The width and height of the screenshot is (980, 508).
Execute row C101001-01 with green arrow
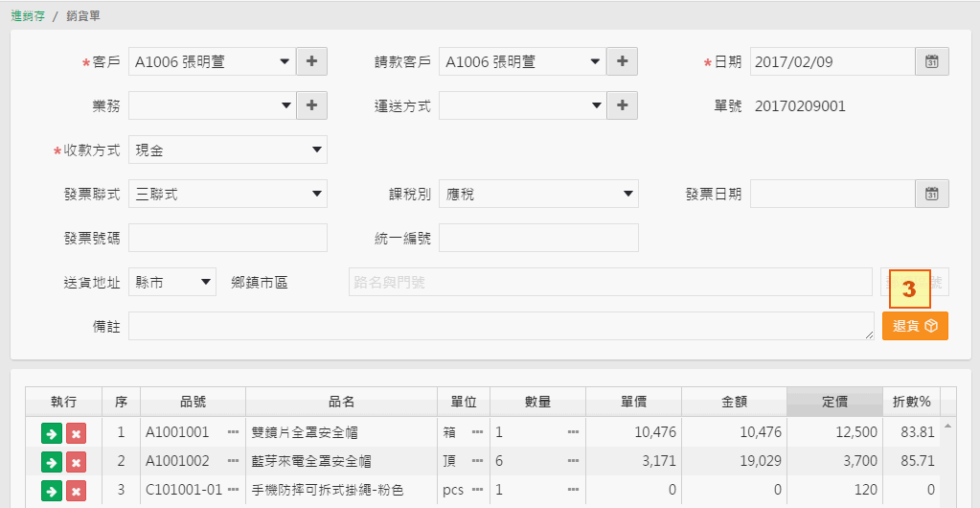[52, 491]
